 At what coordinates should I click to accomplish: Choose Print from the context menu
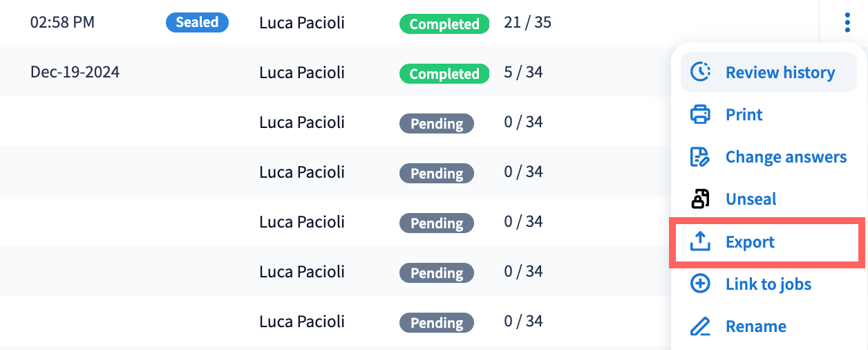[x=744, y=115]
